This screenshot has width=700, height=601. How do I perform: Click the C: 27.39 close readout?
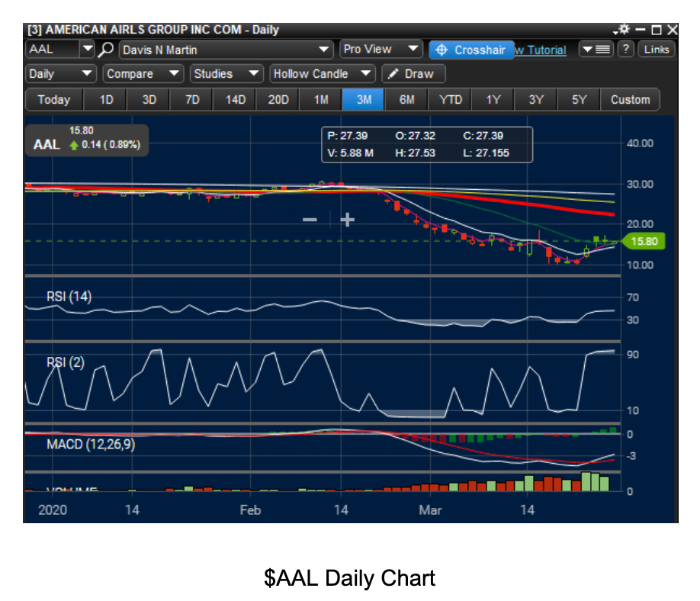tap(483, 136)
